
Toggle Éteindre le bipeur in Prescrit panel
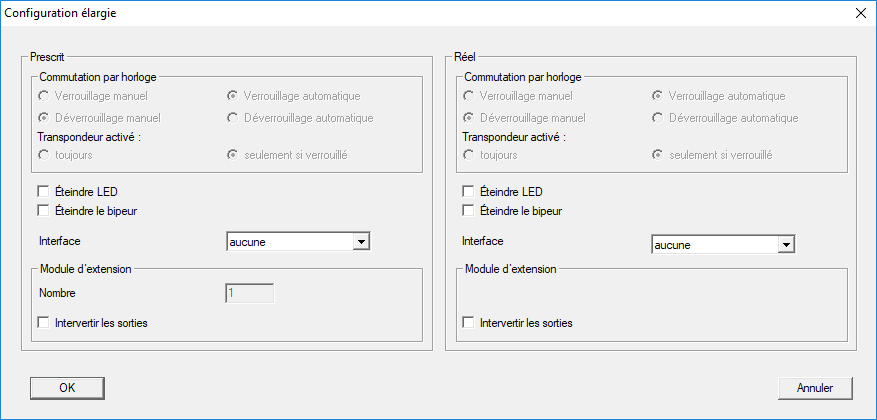(43, 210)
